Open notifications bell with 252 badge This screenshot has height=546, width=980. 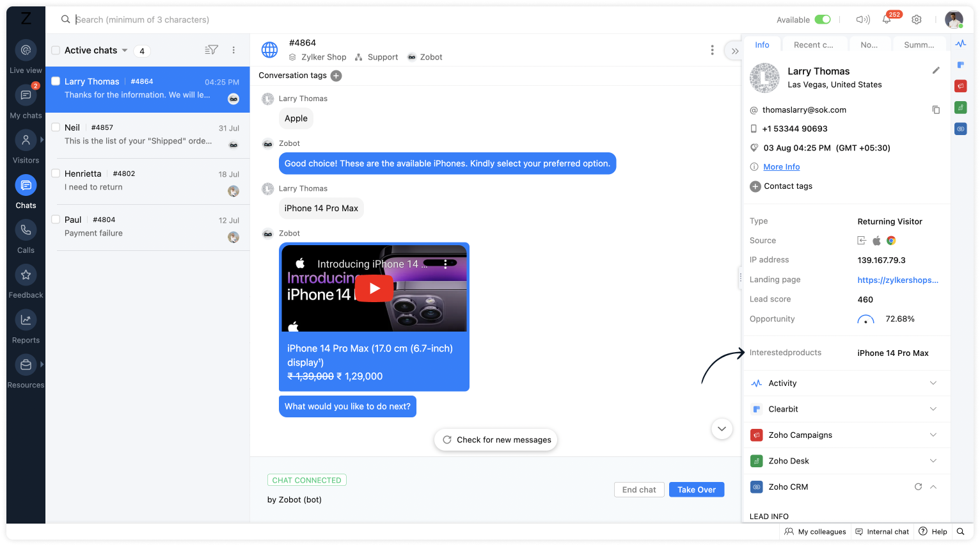[887, 20]
